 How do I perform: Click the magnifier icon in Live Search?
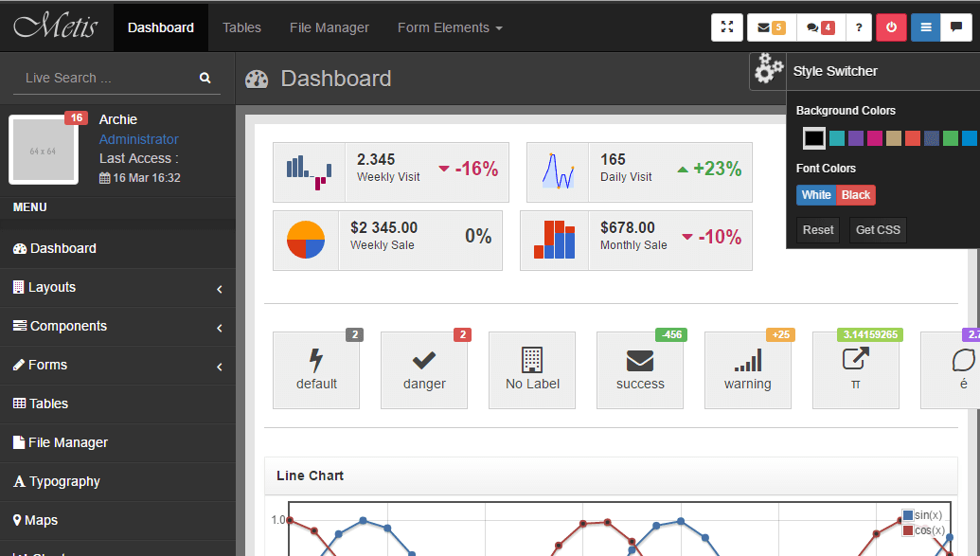tap(205, 78)
